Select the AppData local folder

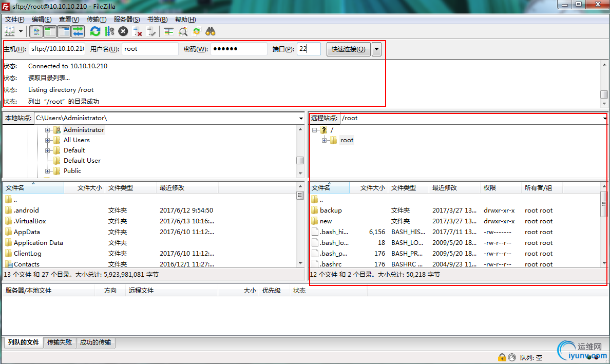click(27, 232)
